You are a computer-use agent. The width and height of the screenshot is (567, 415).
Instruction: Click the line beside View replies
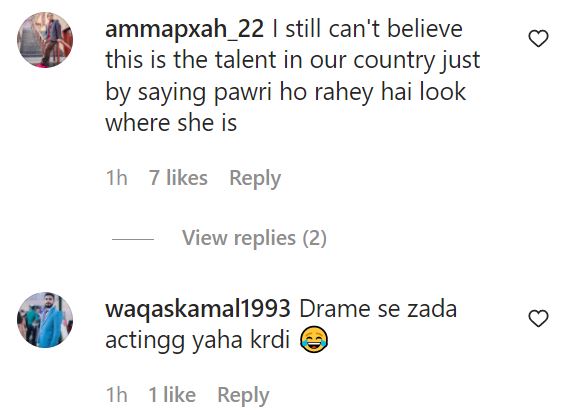click(133, 239)
